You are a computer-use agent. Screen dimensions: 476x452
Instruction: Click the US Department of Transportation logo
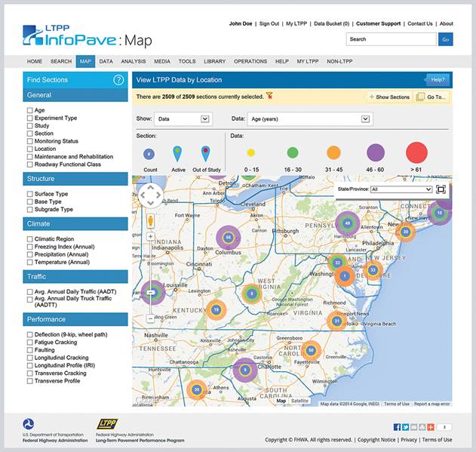(x=28, y=424)
